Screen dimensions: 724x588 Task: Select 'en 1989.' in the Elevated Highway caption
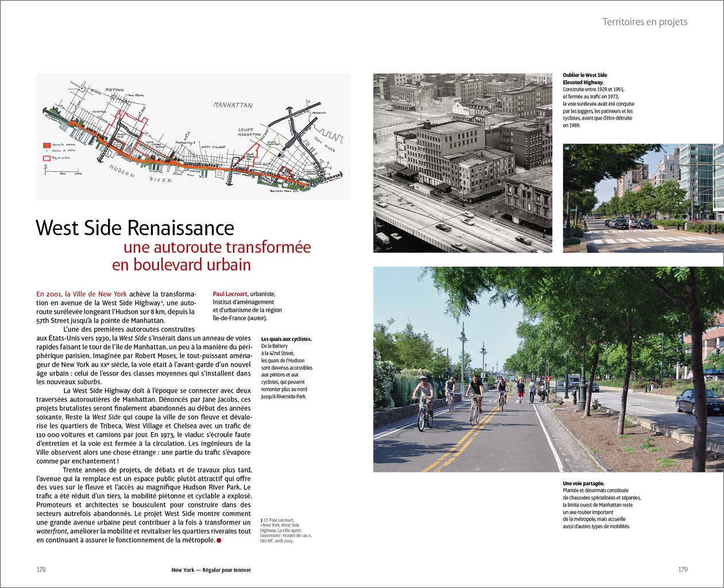pyautogui.click(x=572, y=125)
